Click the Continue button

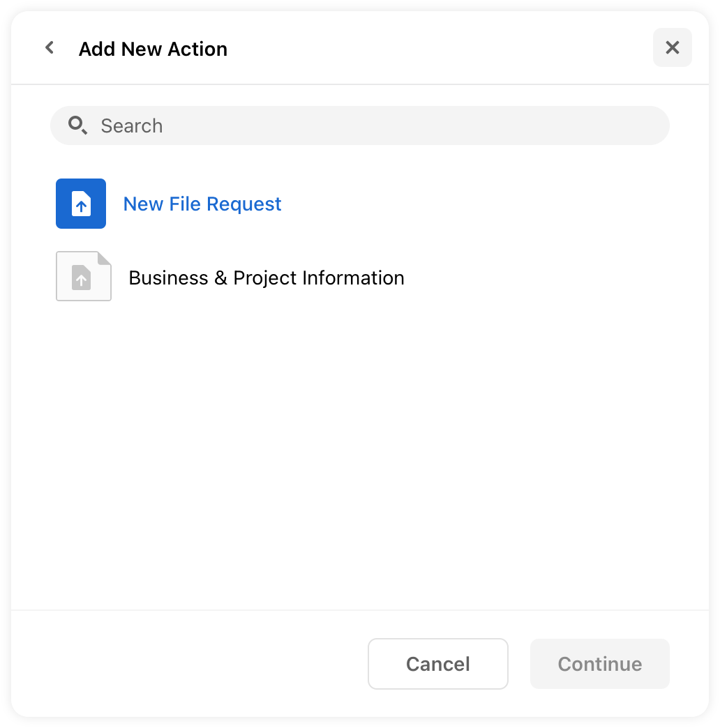click(x=599, y=664)
